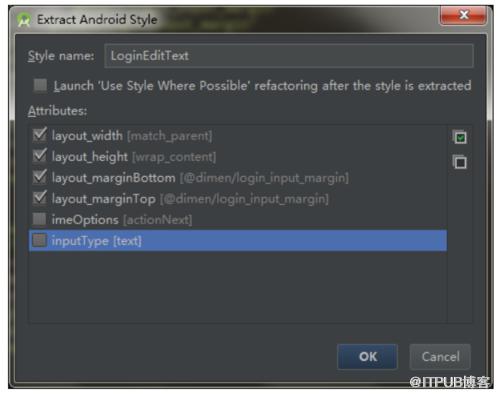The width and height of the screenshot is (500, 397).
Task: Uncheck the layout_marginTop attribute checkbox
Action: (x=40, y=198)
